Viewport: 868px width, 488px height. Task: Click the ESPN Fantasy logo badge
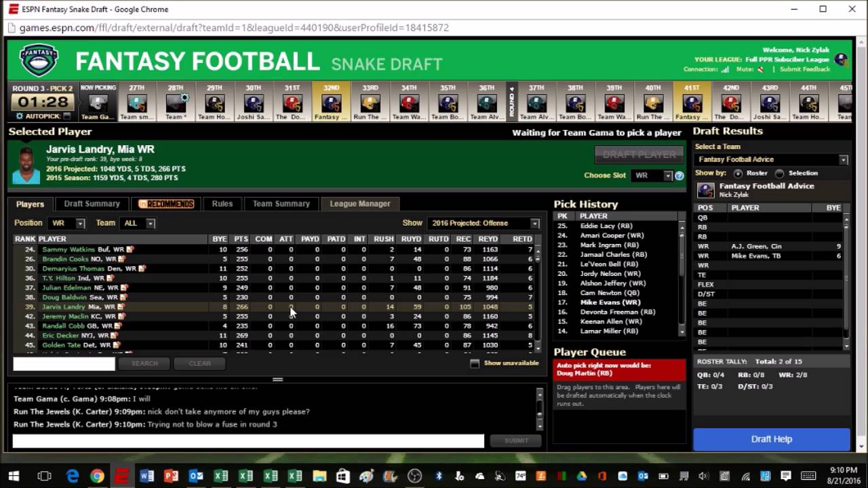click(39, 61)
